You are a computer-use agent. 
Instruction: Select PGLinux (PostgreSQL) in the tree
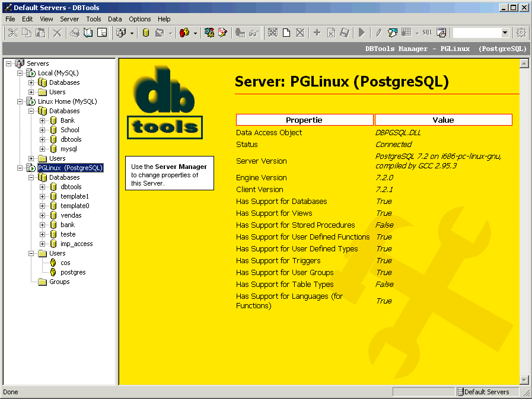point(70,168)
